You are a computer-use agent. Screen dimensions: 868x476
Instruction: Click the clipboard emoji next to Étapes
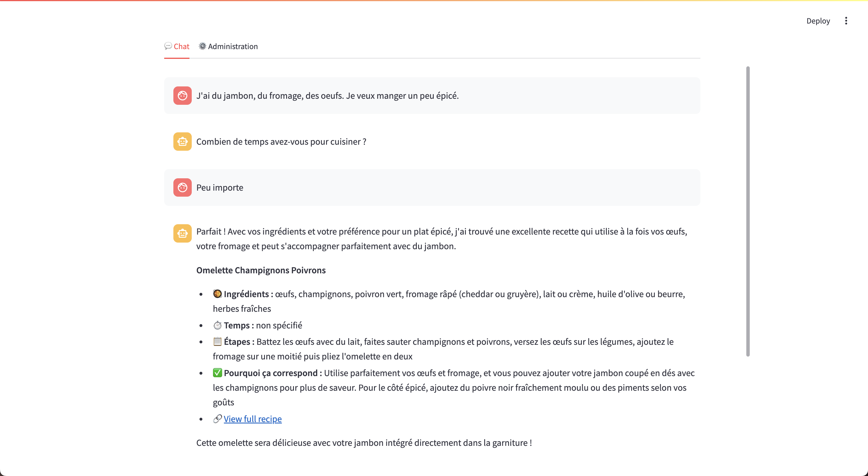(x=217, y=341)
